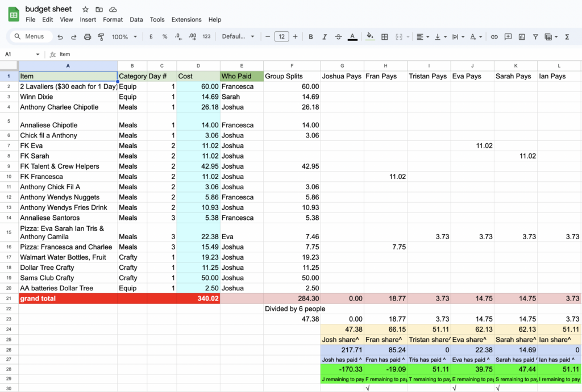The width and height of the screenshot is (582, 392).
Task: Open the Format menu
Action: (x=113, y=19)
